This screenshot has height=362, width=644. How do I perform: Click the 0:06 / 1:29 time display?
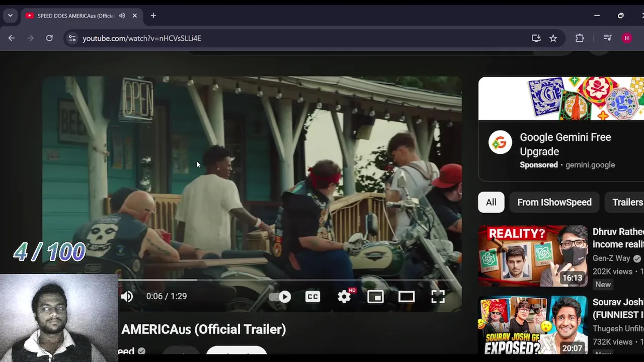(x=167, y=297)
